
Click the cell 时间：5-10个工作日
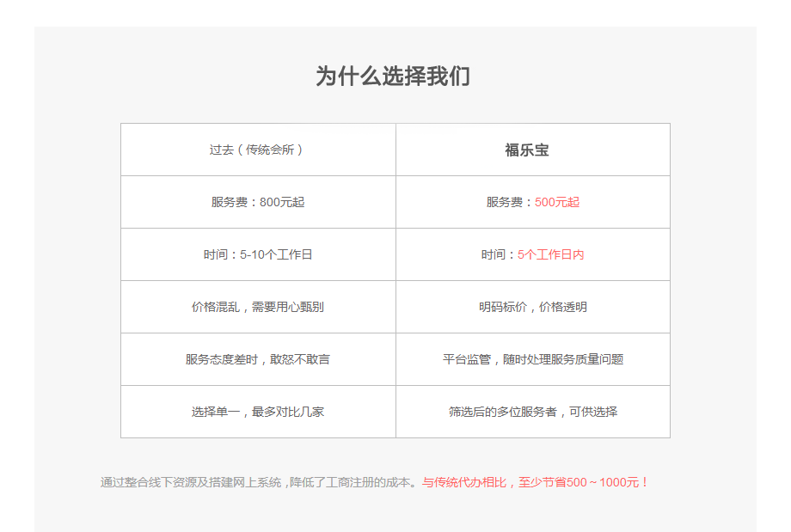tap(258, 254)
